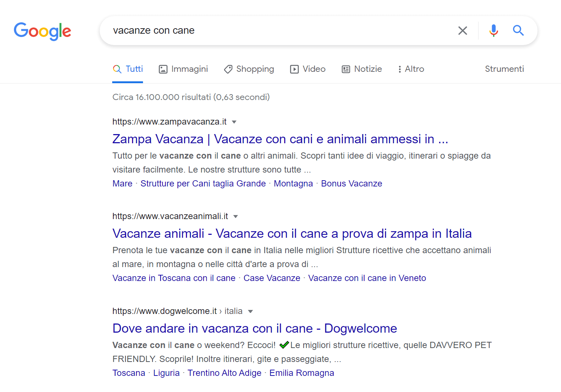This screenshot has height=392, width=561.
Task: Expand the Altro menu
Action: [411, 69]
